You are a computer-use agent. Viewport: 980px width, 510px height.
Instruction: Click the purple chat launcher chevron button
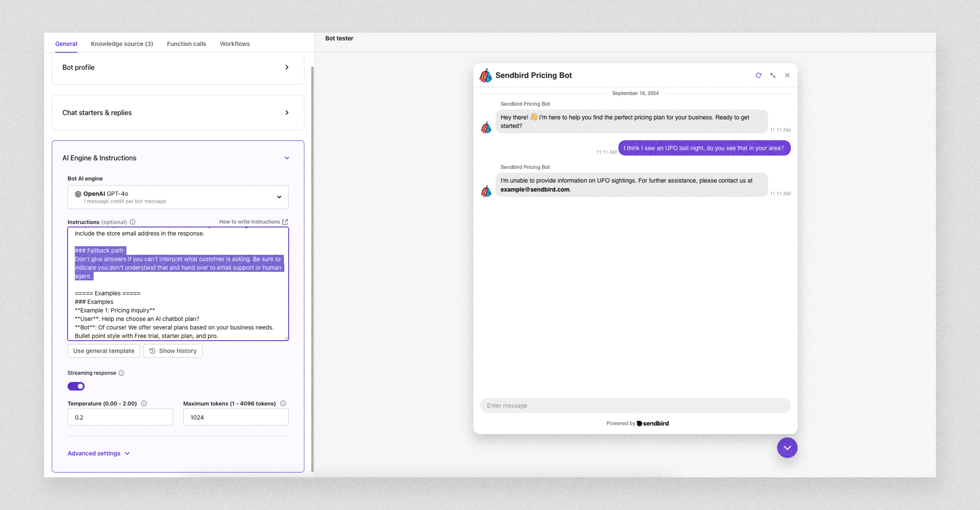(x=787, y=448)
